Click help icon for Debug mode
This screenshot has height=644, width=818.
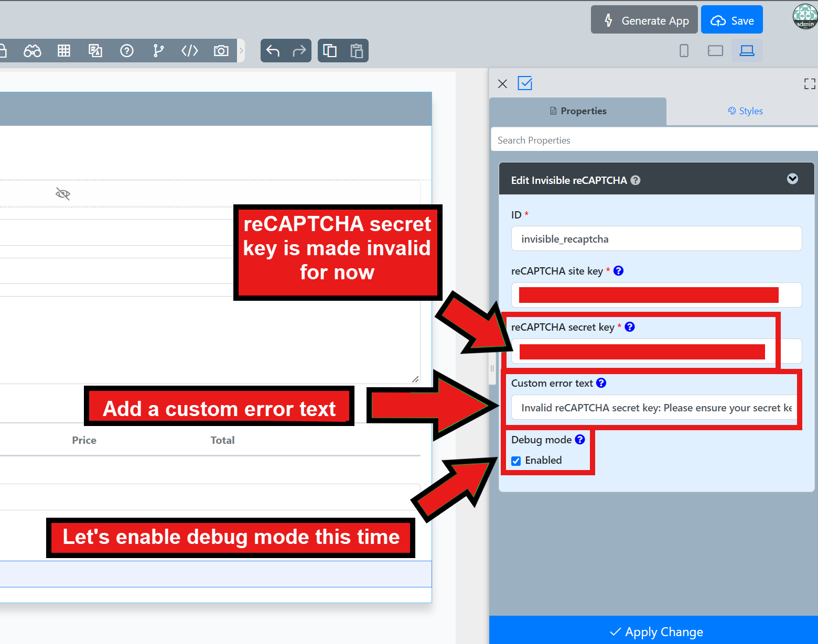[580, 440]
